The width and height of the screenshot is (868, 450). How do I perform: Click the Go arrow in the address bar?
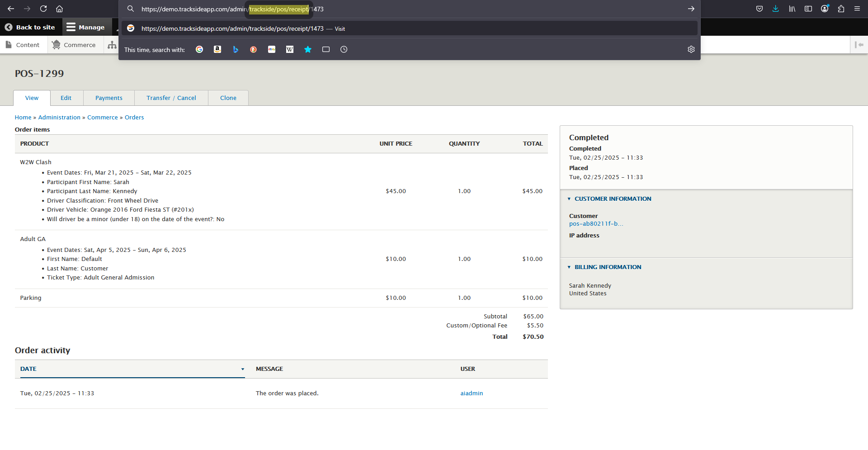pyautogui.click(x=691, y=9)
